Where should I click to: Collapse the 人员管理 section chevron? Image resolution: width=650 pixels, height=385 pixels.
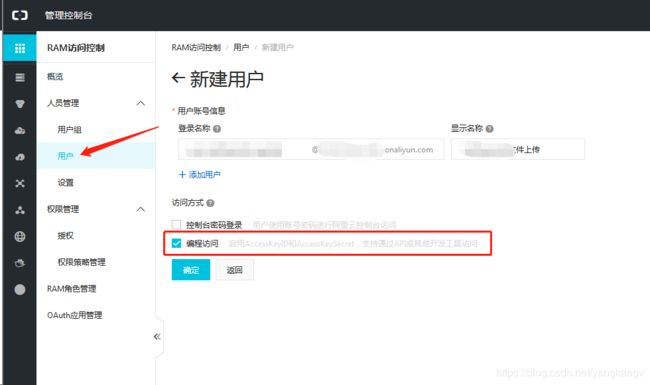pos(141,103)
